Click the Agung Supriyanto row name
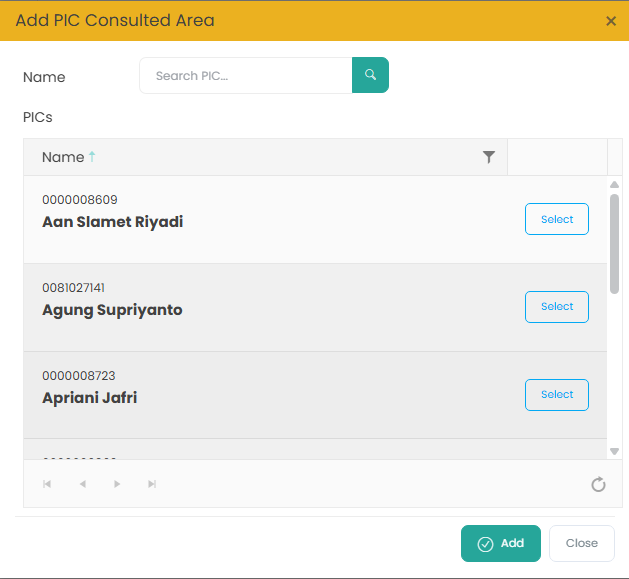 tap(112, 310)
